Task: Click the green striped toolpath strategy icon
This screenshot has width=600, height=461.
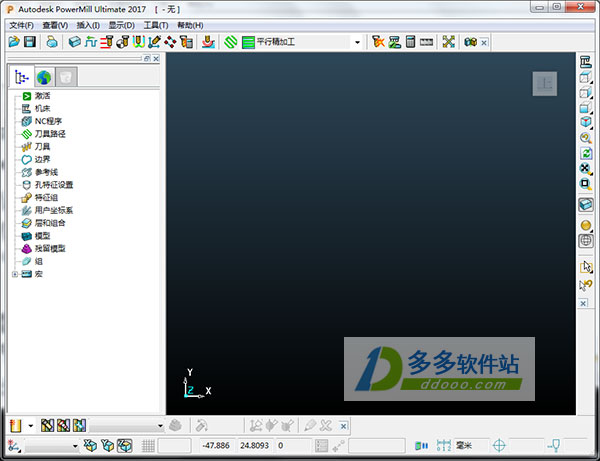Action: [248, 42]
